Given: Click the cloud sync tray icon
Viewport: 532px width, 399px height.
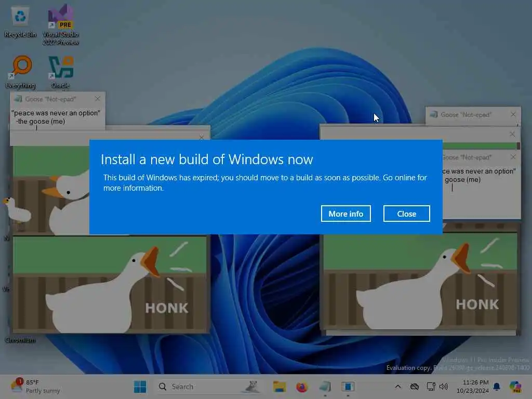Looking at the screenshot, I should 414,387.
